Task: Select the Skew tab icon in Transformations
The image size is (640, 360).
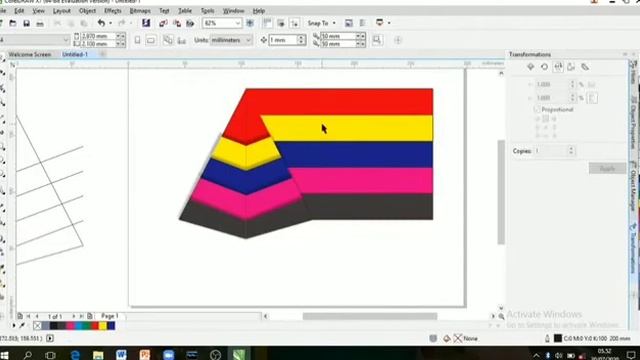Action: click(585, 67)
